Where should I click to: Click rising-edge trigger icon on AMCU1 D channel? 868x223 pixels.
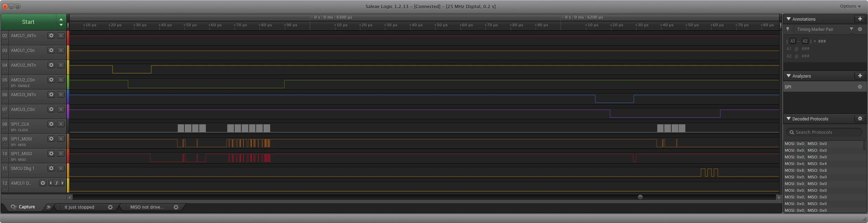57,183
